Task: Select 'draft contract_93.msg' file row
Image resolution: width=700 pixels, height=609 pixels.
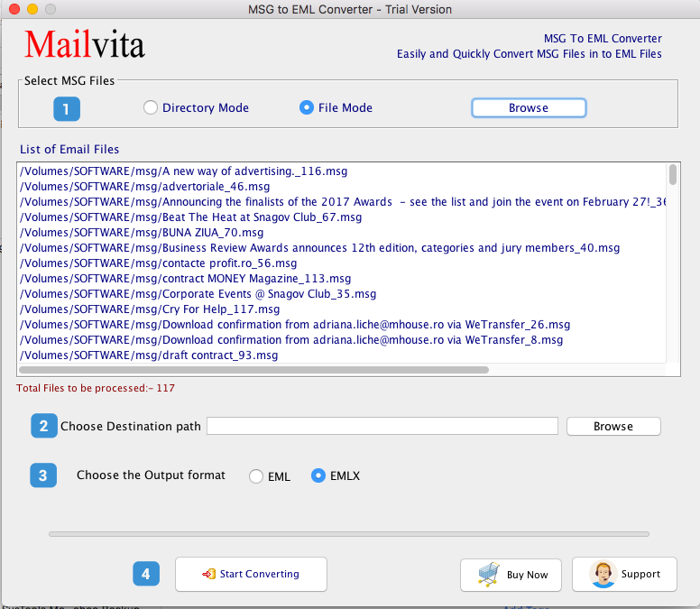Action: (x=342, y=355)
